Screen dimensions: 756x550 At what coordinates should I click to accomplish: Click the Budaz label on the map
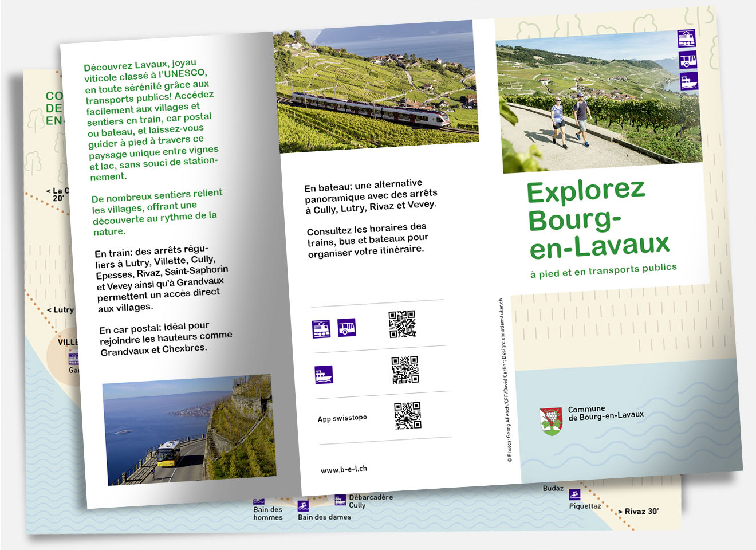(x=553, y=488)
